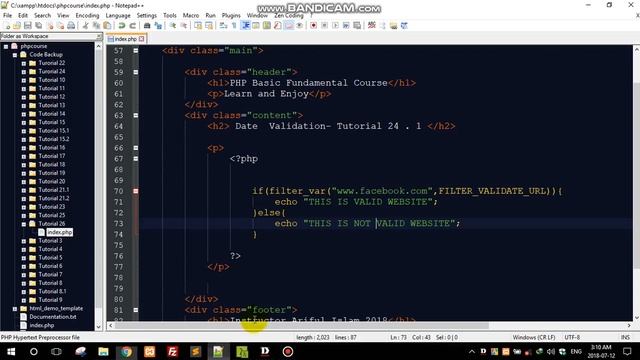Zoom out using the toolbar icon
Image resolution: width=640 pixels, height=360 pixels.
click(184, 26)
